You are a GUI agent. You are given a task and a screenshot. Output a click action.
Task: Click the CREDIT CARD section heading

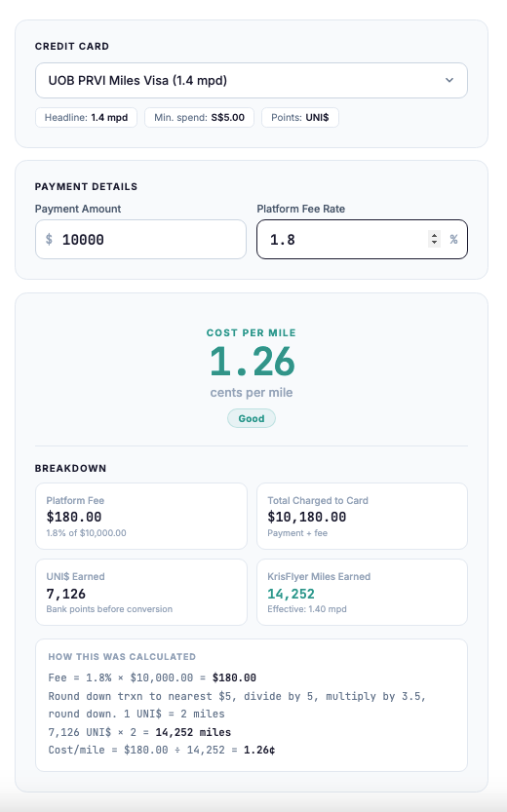click(x=72, y=46)
